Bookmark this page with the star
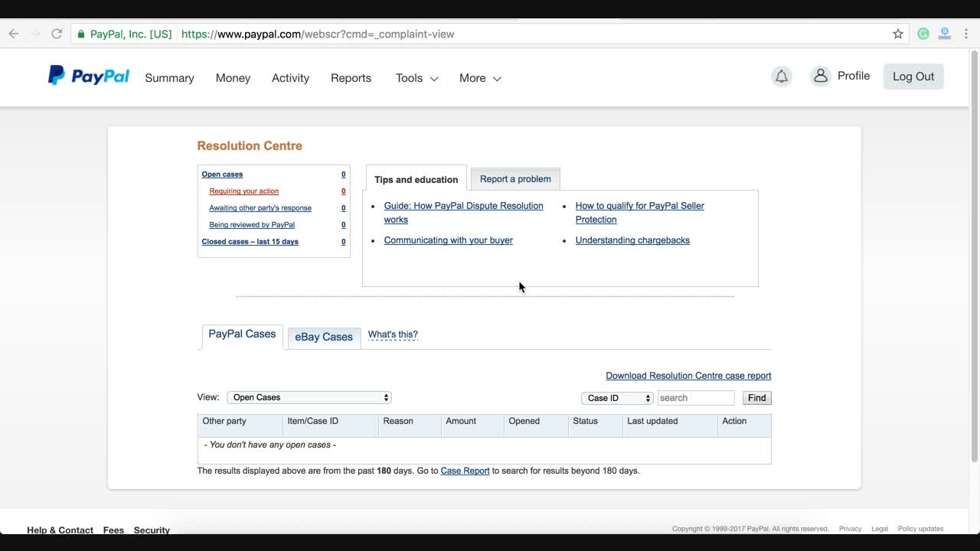 (x=898, y=34)
